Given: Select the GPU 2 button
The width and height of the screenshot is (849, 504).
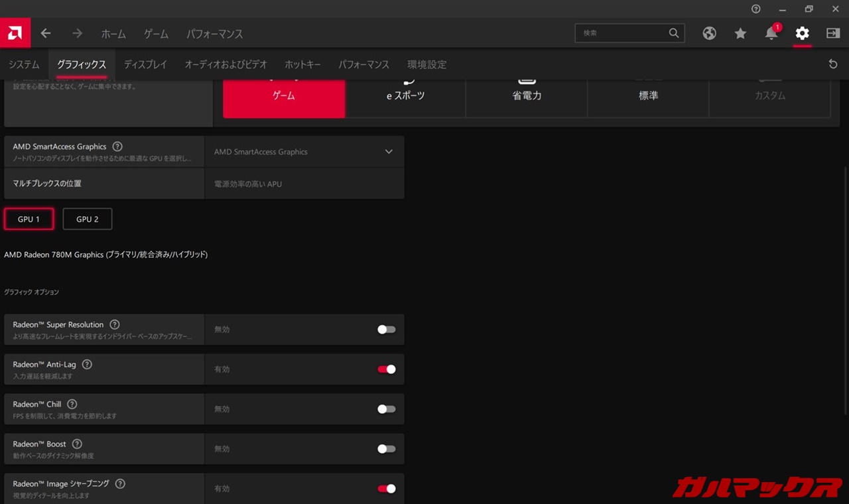Looking at the screenshot, I should pos(87,219).
